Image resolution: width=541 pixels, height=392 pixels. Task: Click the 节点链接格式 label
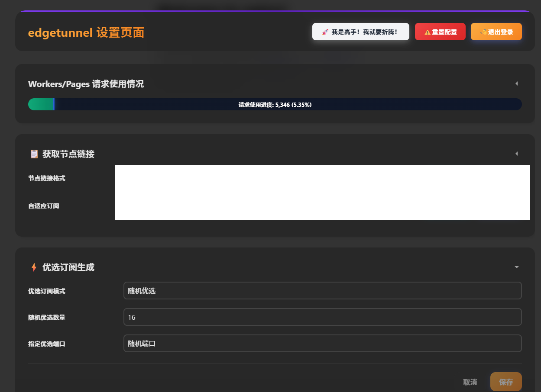point(47,178)
